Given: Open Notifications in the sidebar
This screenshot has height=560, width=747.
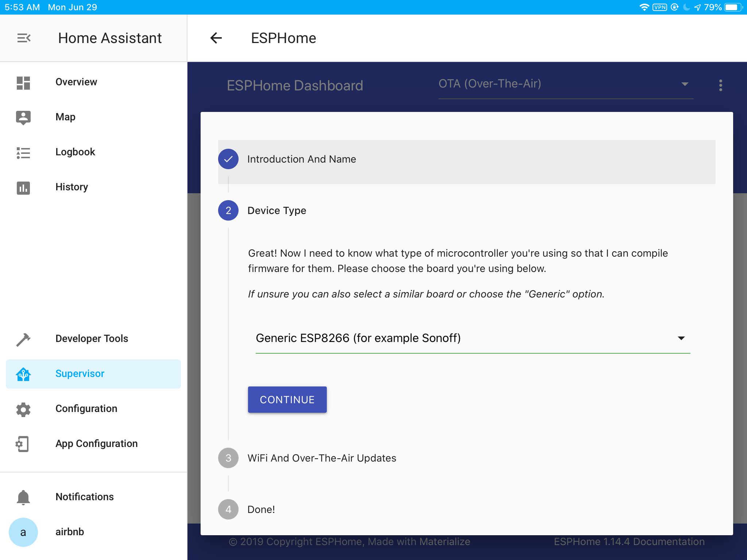Looking at the screenshot, I should coord(93,497).
